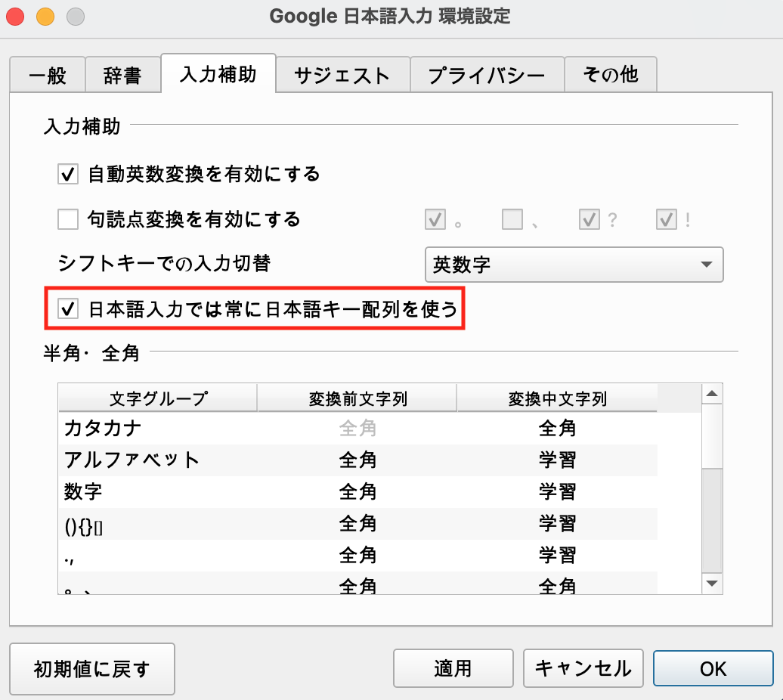Click アルファベット 変換中文字列 cell 学習

557,460
